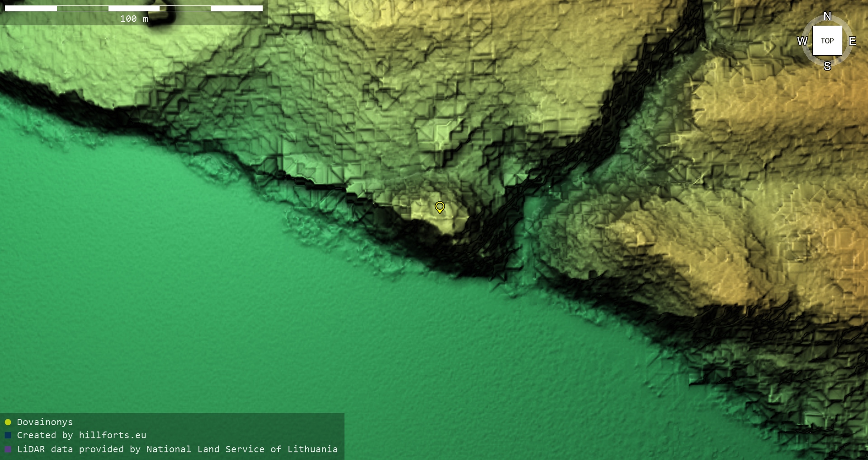Select the W direction on the compass
This screenshot has width=868, height=460.
802,41
